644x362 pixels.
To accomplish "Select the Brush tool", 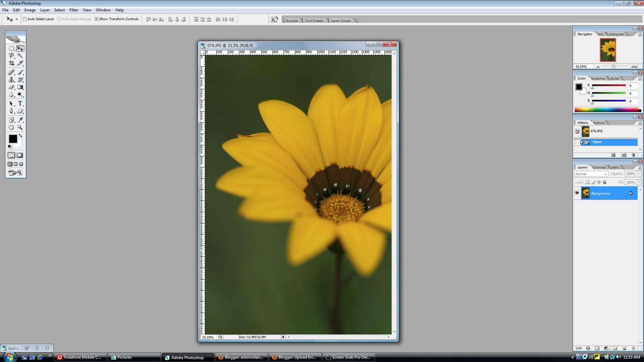I will (20, 72).
